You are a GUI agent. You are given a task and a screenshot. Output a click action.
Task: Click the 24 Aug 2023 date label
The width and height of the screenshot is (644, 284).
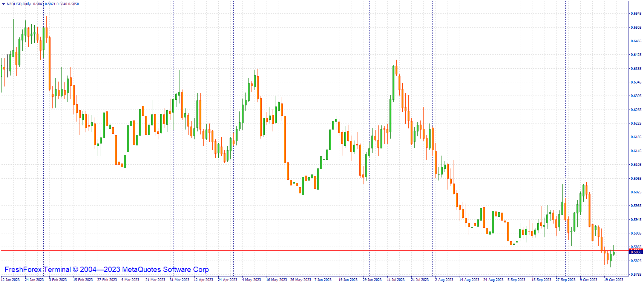[493, 280]
